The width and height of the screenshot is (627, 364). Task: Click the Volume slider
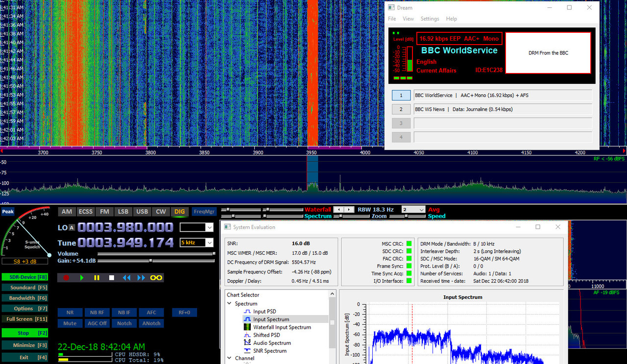coord(156,254)
